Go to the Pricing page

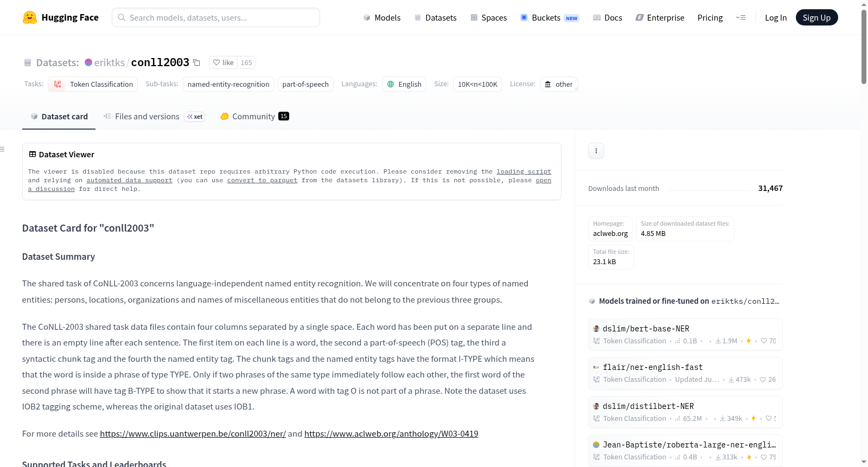tap(710, 17)
